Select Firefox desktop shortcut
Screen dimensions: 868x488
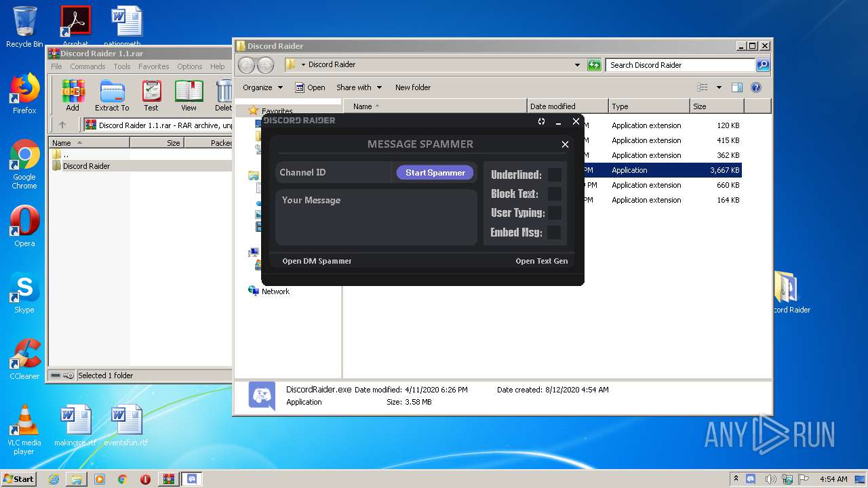coord(24,94)
